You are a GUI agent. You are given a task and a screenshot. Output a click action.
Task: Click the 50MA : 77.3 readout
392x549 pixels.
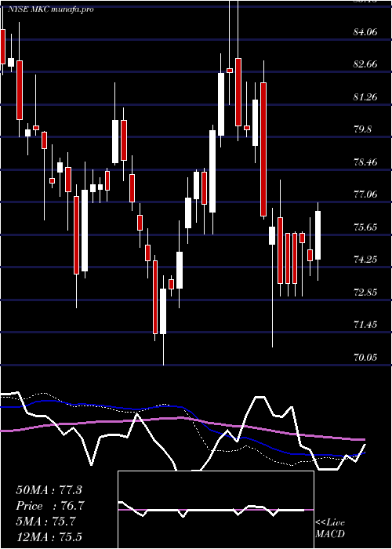point(49,490)
